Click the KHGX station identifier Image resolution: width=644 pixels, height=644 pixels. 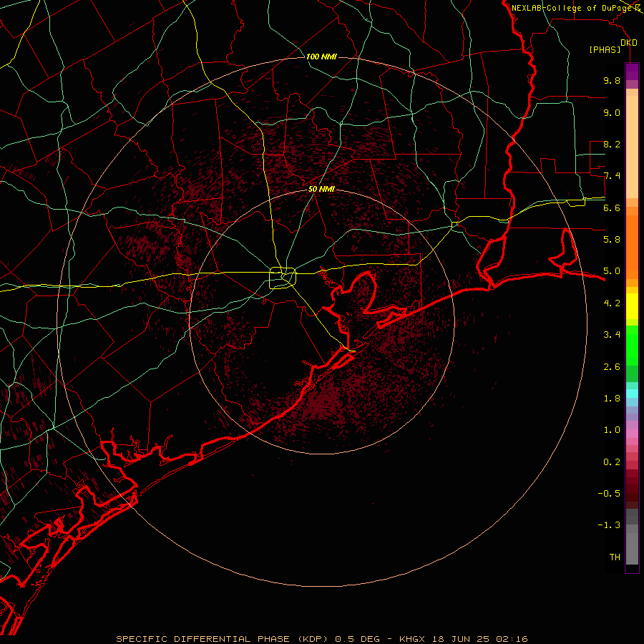coord(413,639)
